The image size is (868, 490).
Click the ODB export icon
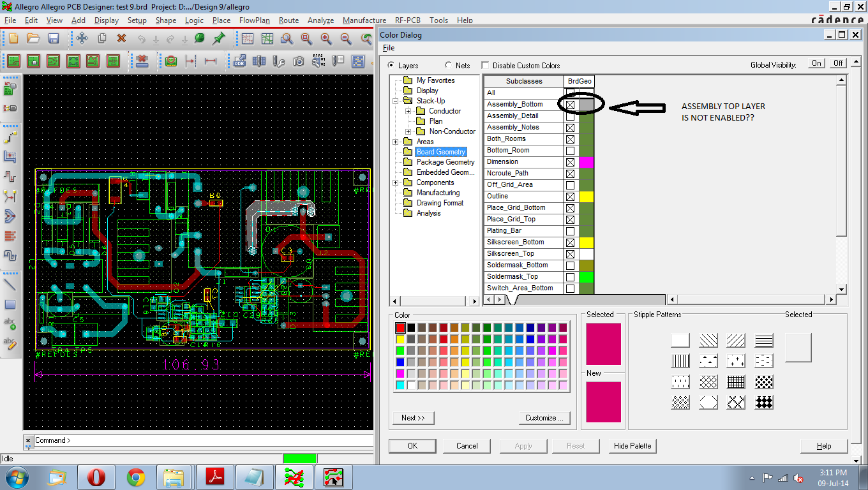pyautogui.click(x=239, y=61)
